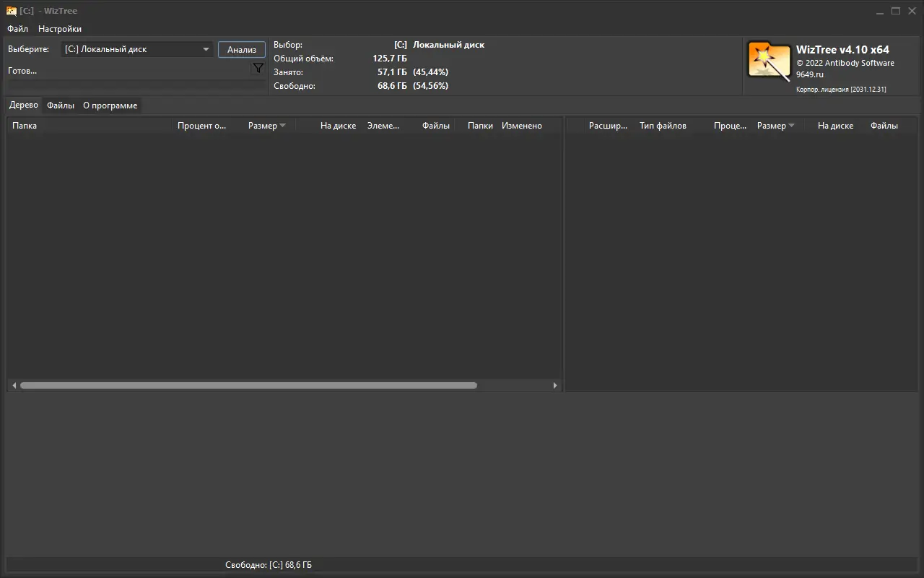Click the Корпор. лицензия text
This screenshot has height=578, width=924.
(x=841, y=90)
